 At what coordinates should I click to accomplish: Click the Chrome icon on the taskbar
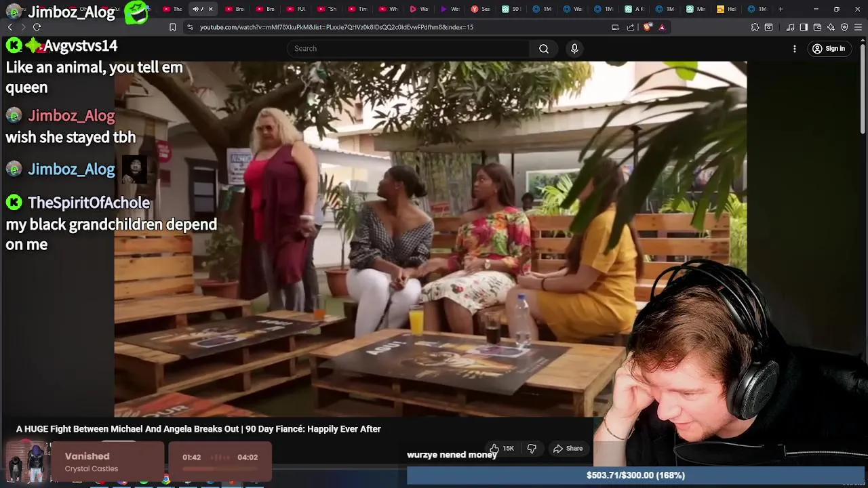pos(165,480)
